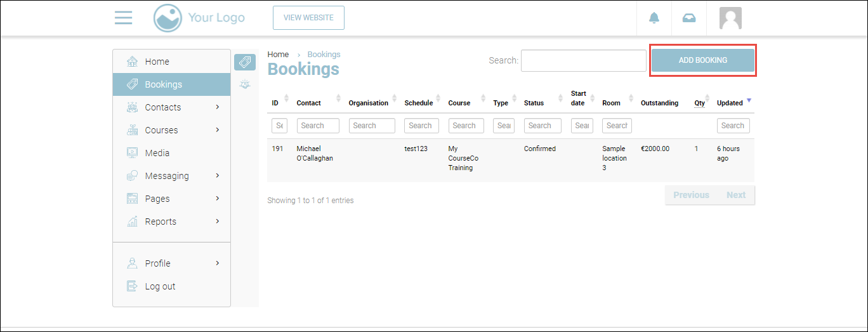Click the Your Logo image
This screenshot has height=332, width=868.
tap(199, 18)
